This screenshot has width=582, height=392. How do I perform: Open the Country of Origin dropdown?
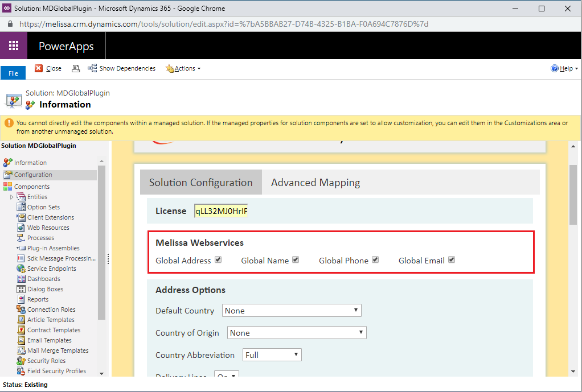pyautogui.click(x=297, y=333)
